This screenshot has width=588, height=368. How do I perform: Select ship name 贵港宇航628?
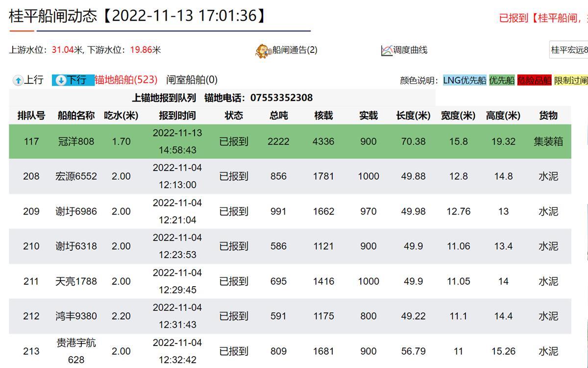click(x=76, y=351)
